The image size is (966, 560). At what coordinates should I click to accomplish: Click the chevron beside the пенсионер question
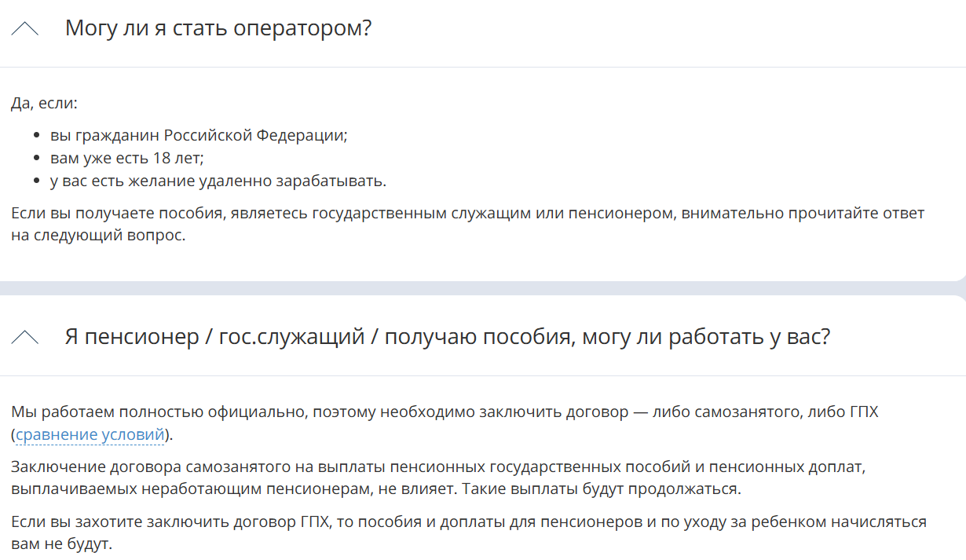tap(25, 338)
